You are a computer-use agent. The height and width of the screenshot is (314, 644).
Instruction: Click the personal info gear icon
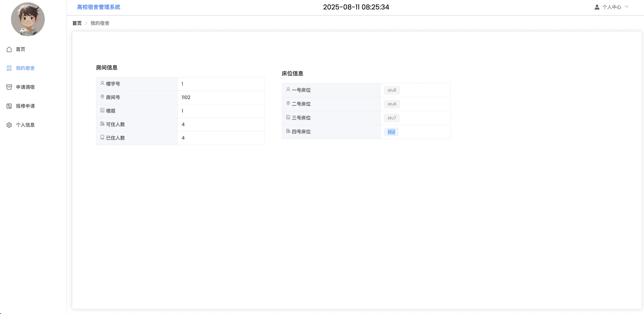9,125
